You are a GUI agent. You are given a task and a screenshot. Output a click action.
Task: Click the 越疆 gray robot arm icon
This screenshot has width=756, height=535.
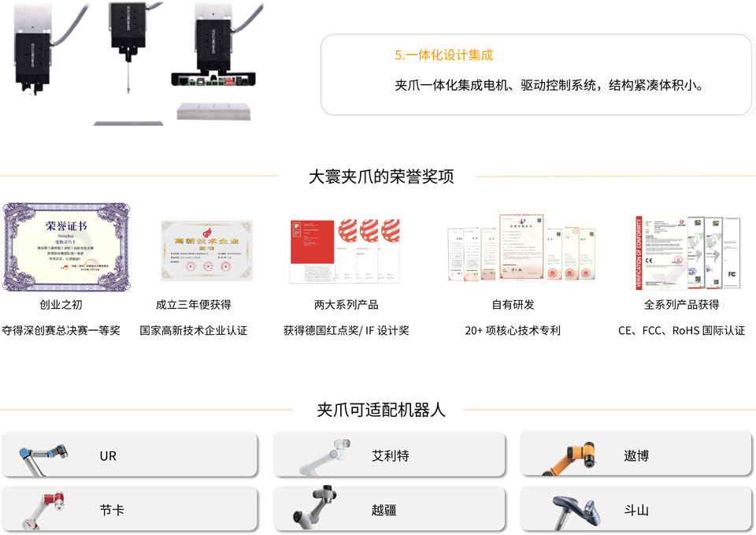314,507
